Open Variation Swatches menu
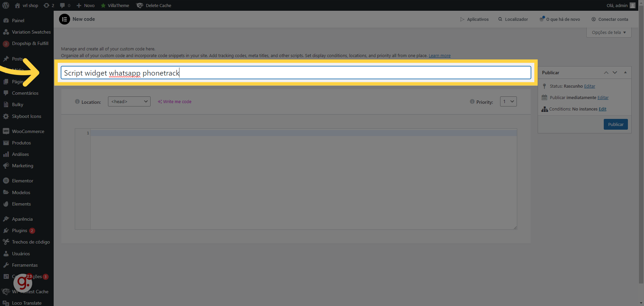 pos(27,32)
